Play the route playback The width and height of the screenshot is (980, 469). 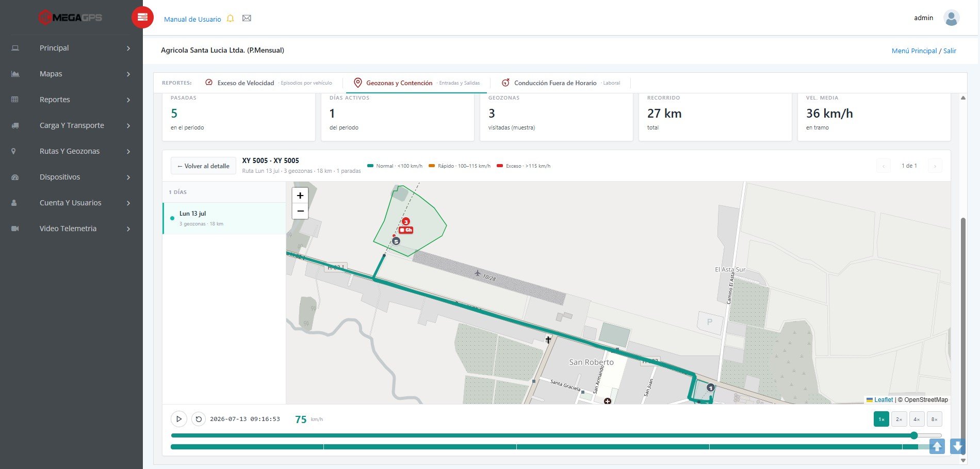click(178, 419)
